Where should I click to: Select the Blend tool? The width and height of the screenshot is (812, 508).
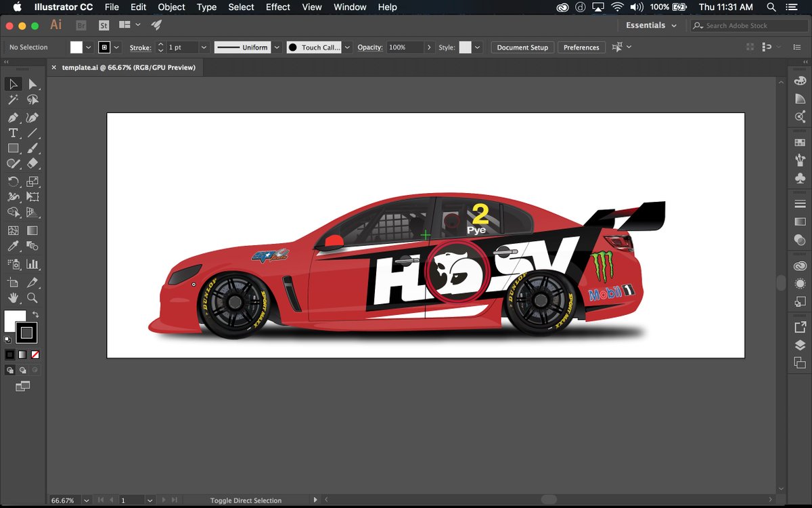coord(32,246)
